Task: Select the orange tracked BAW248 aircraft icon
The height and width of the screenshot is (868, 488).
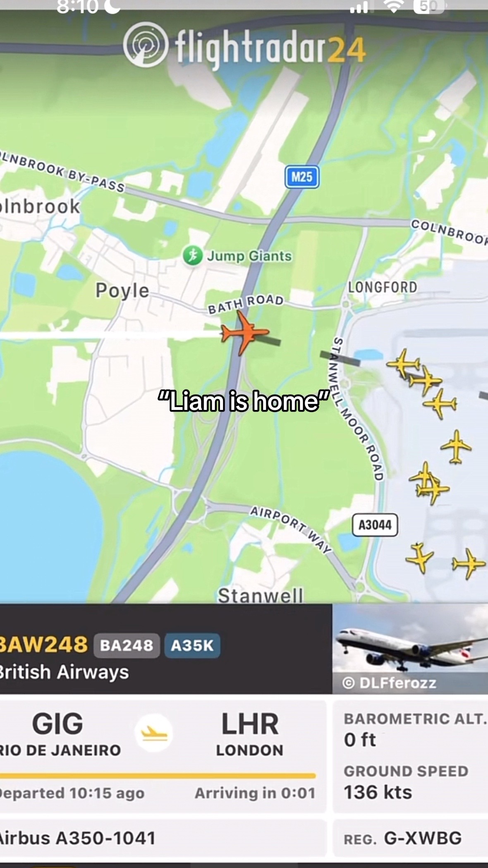Action: pos(244,333)
